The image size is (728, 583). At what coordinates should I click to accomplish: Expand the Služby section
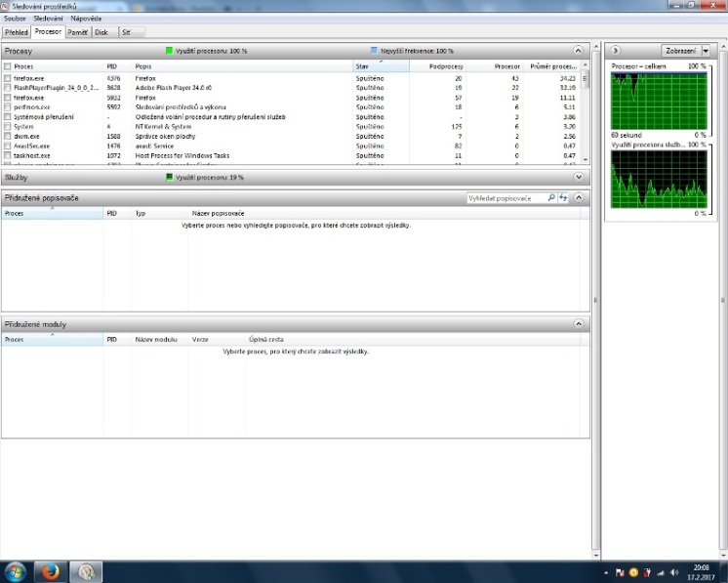(579, 178)
